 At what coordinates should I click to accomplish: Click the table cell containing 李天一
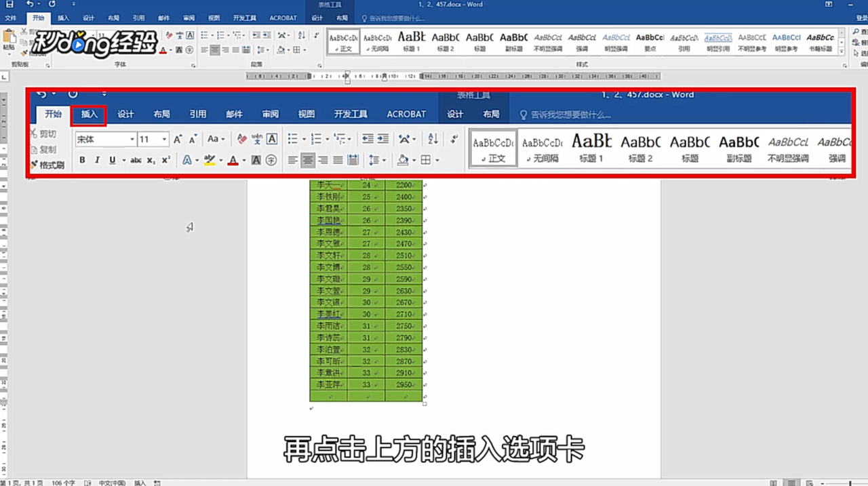click(x=329, y=185)
